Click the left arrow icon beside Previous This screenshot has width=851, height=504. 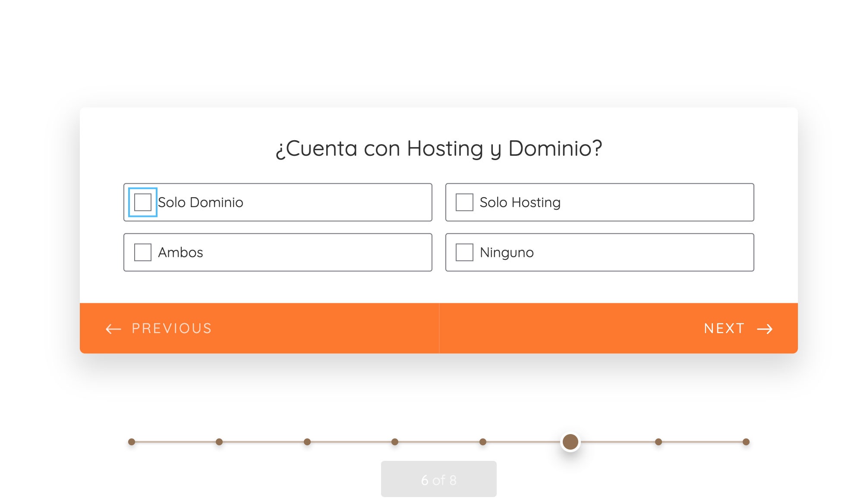[113, 329]
